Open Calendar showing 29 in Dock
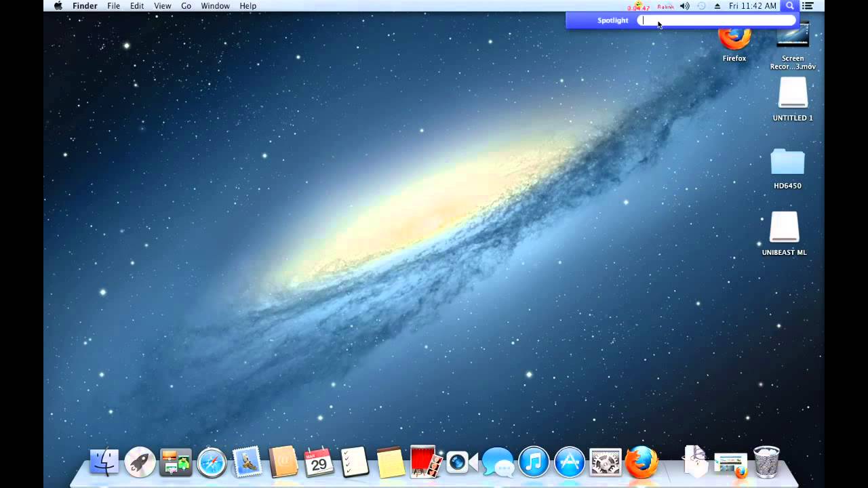Viewport: 868px width, 488px height. pyautogui.click(x=319, y=463)
